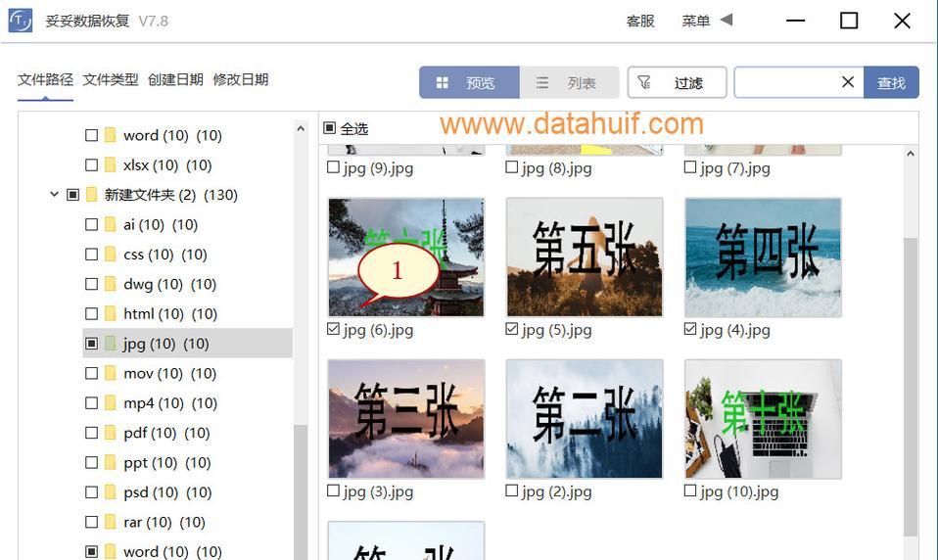938x560 pixels.
Task: Click folder icon of rar (10)
Action: 110,522
